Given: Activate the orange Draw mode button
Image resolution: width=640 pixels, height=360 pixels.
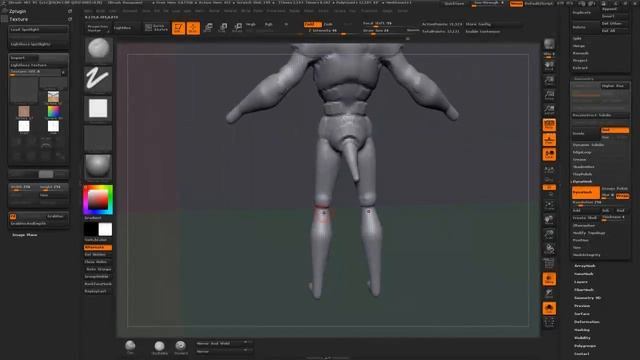Looking at the screenshot, I should pyautogui.click(x=193, y=28).
